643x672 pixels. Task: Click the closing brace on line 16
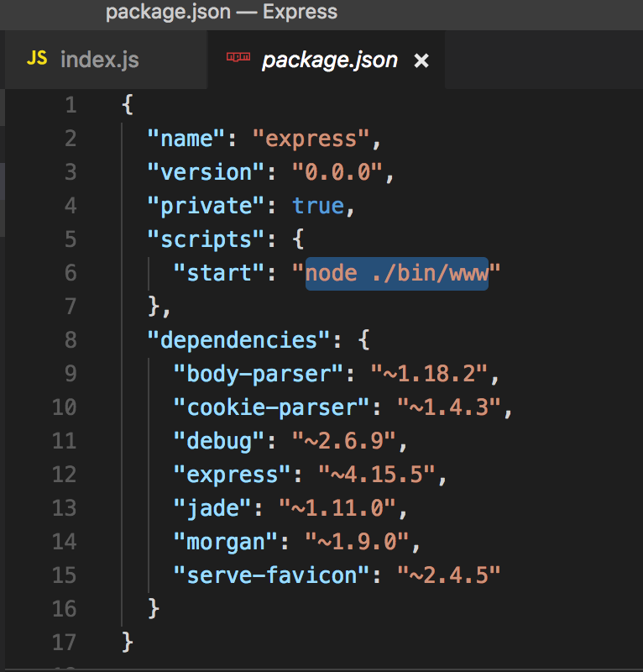click(x=154, y=608)
